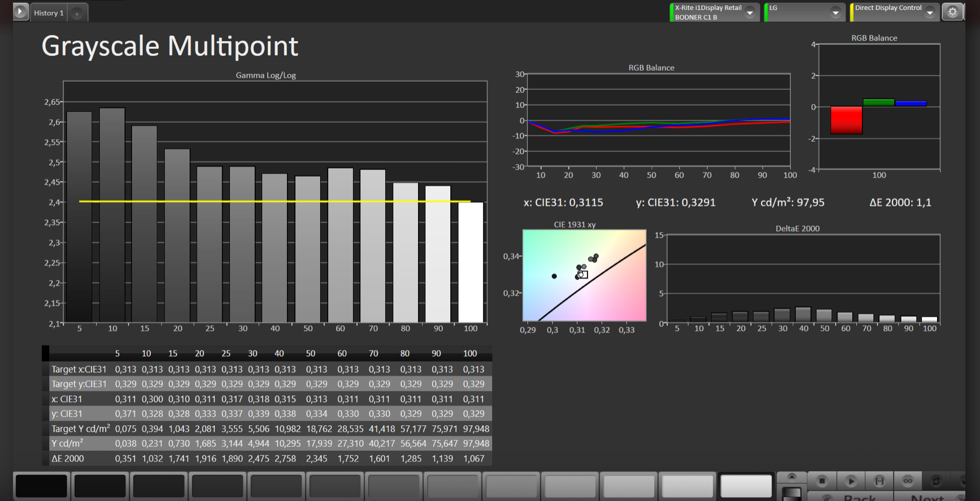Screen dimensions: 980x501
Task: Click the table column header 40
Action: click(279, 354)
